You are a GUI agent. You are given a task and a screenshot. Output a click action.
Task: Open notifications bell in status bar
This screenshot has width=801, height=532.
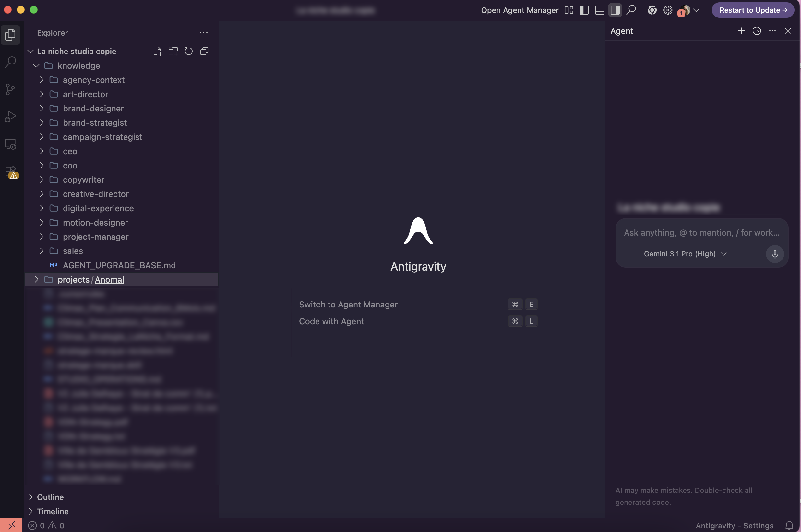[789, 526]
